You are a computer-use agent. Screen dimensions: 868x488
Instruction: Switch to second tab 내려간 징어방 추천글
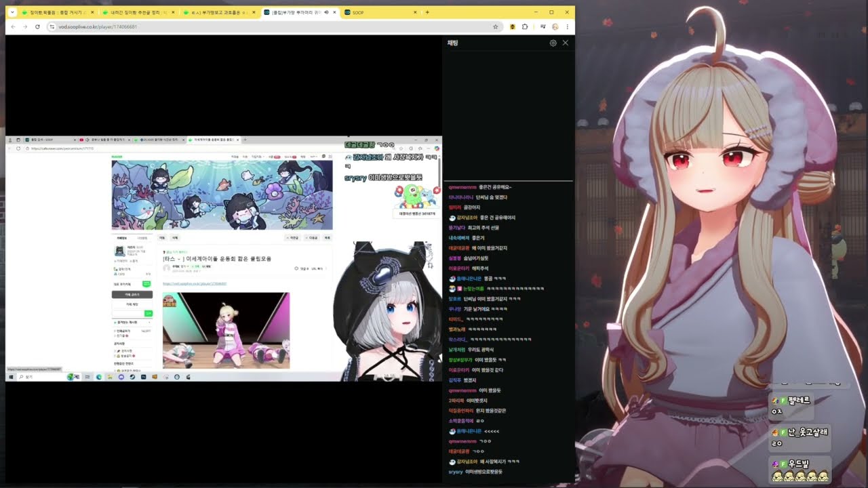[138, 12]
